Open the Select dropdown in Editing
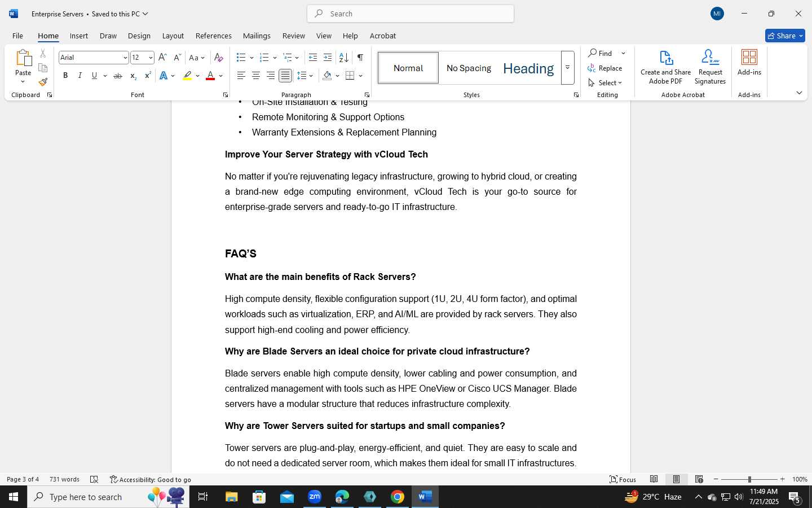This screenshot has width=812, height=508. tap(605, 82)
